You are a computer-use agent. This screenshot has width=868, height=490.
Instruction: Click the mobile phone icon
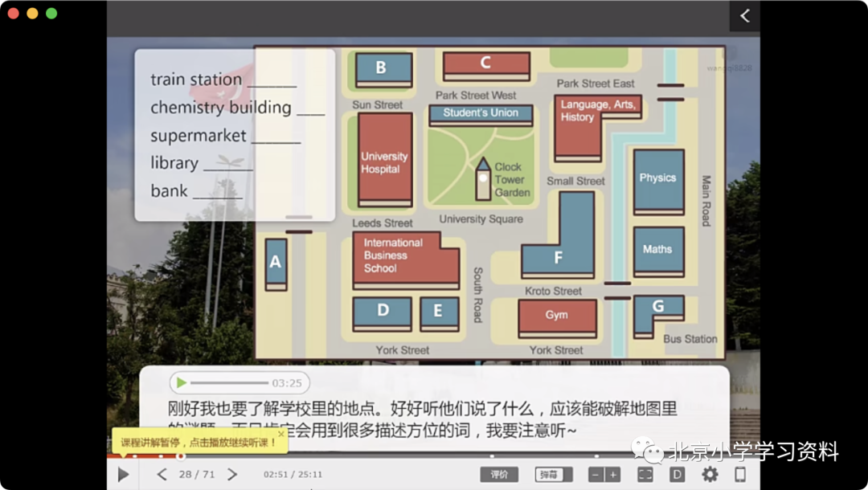[x=740, y=474]
